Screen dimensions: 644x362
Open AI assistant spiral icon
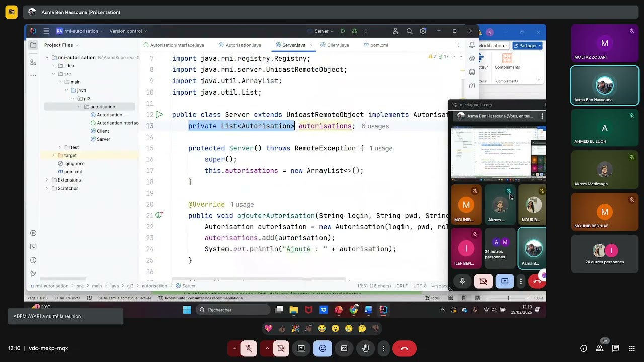[472, 58]
